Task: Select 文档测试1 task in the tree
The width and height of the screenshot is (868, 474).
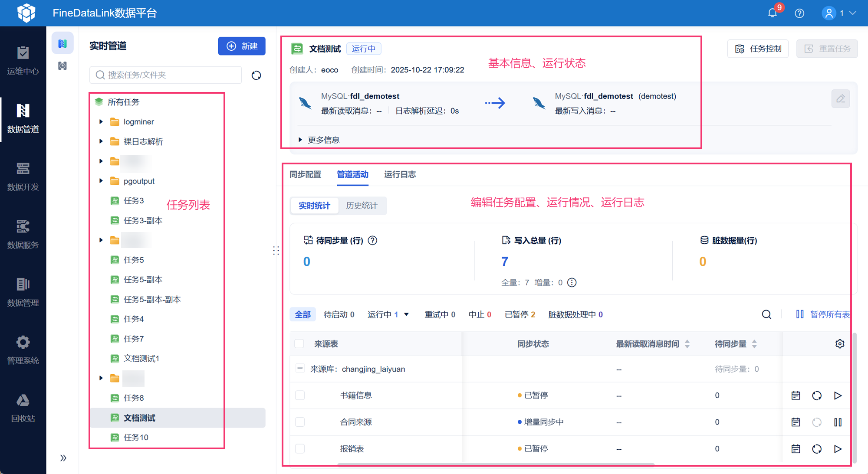Action: [141, 359]
